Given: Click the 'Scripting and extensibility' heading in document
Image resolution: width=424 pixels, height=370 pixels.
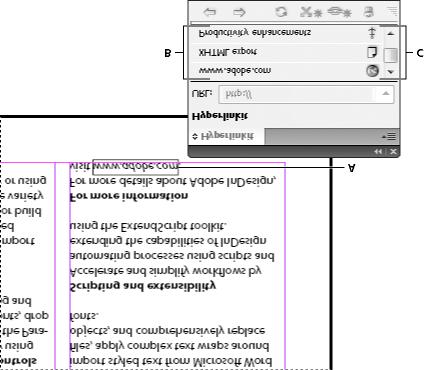Looking at the screenshot, I should pyautogui.click(x=143, y=286).
